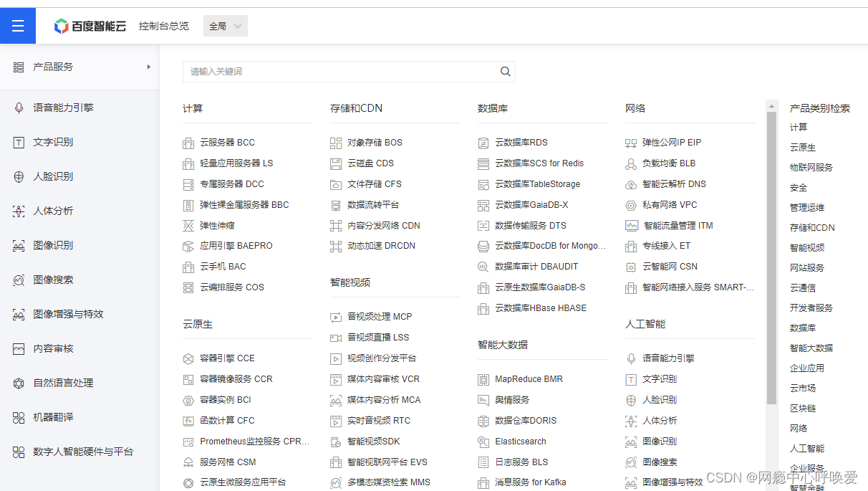868x491 pixels.
Task: Open 云数据库TableStorage link
Action: click(x=538, y=184)
